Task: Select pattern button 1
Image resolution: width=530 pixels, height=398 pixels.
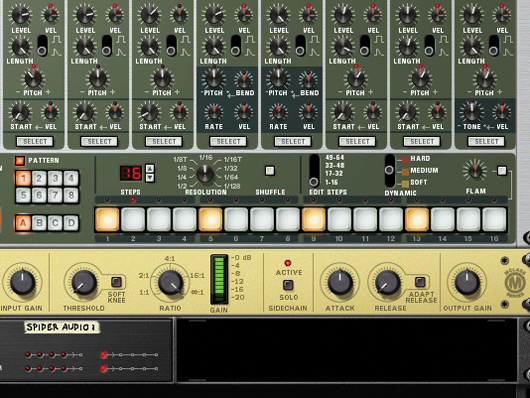Action: (23, 178)
